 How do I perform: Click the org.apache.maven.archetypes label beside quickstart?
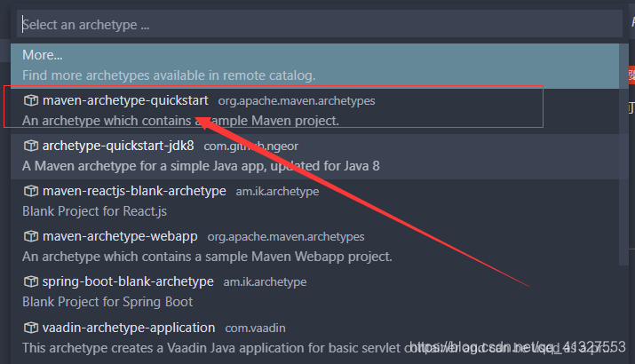coord(297,101)
